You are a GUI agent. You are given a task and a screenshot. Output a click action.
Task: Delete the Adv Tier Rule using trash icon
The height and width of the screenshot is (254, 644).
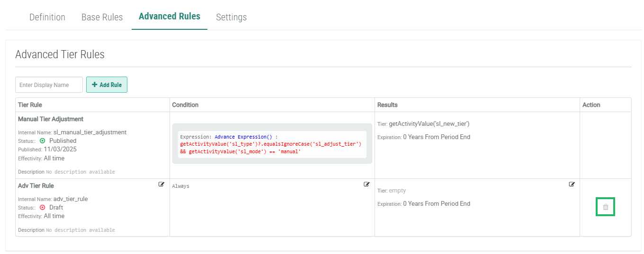click(605, 207)
